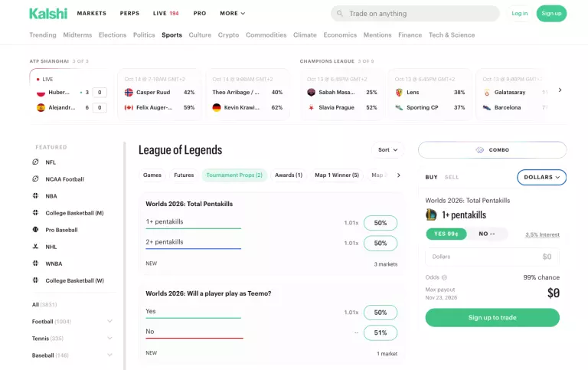Open the Sort dropdown
Viewport: 588px width, 370px height.
point(387,149)
